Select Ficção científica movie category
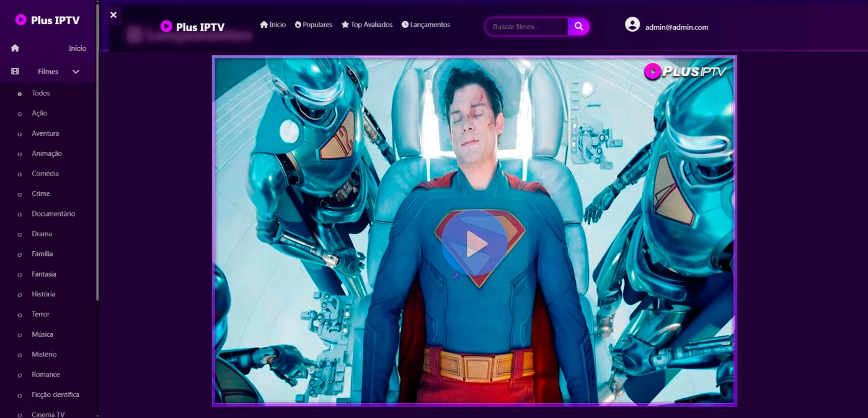Image resolution: width=868 pixels, height=418 pixels. [x=56, y=394]
